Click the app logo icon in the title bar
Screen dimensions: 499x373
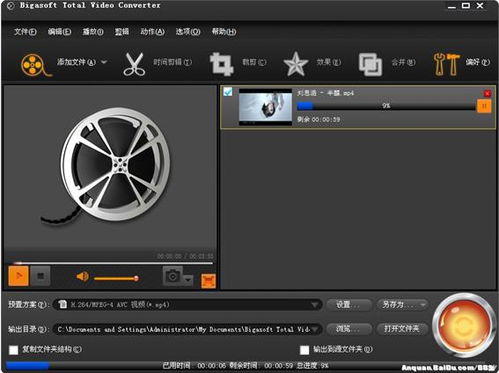10,6
